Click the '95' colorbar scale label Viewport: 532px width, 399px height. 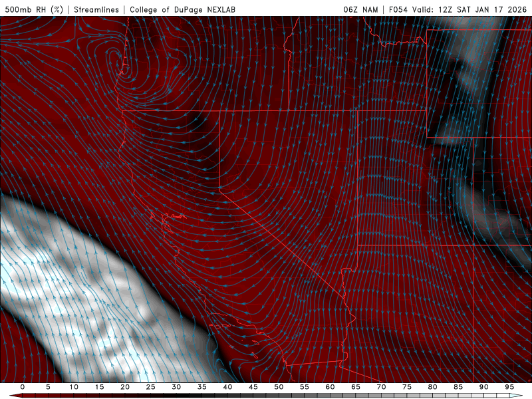(x=509, y=387)
